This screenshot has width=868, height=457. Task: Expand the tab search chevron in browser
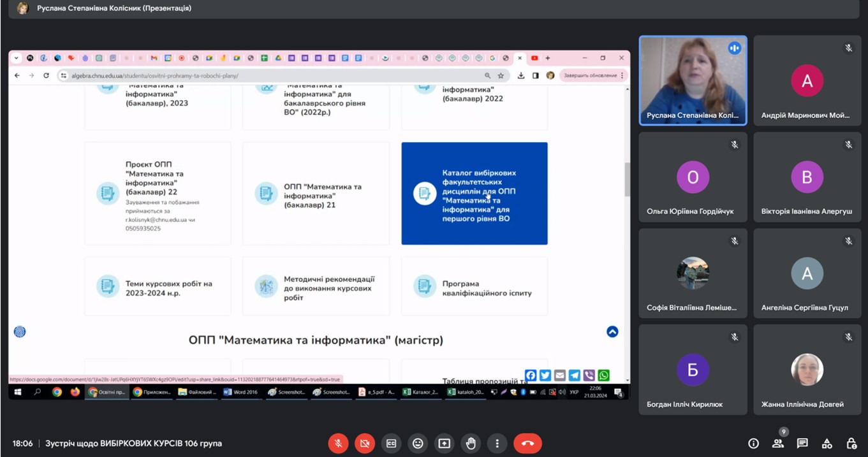pos(16,58)
